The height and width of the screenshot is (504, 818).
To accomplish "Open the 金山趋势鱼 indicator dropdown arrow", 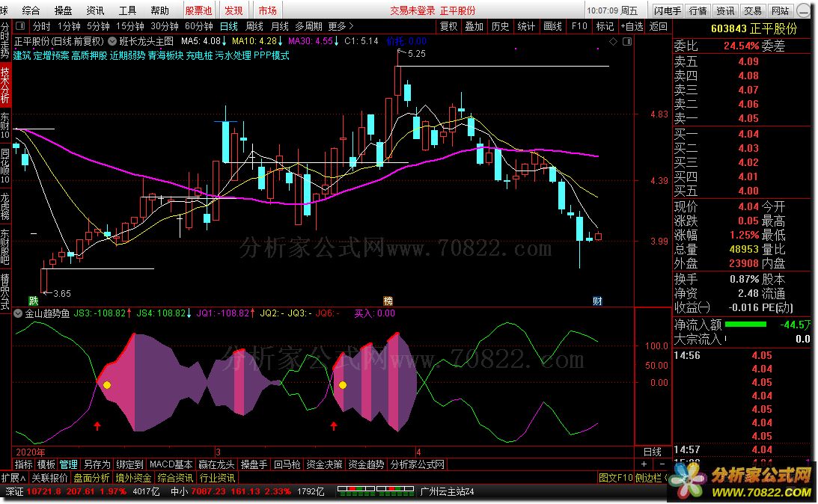I will point(18,314).
